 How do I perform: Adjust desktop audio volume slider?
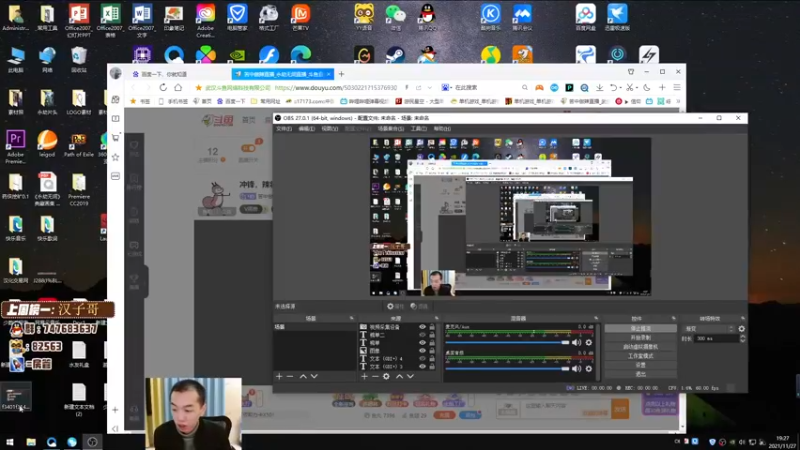pyautogui.click(x=508, y=368)
